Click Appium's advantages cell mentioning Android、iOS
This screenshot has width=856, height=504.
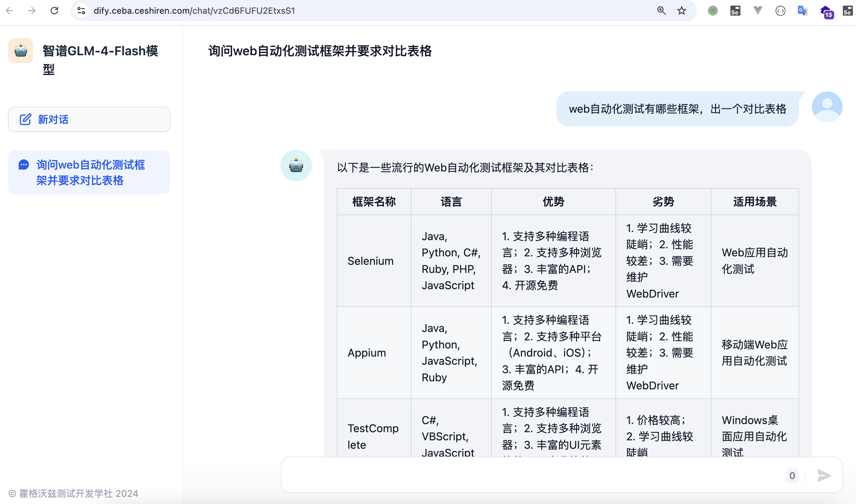click(x=553, y=353)
